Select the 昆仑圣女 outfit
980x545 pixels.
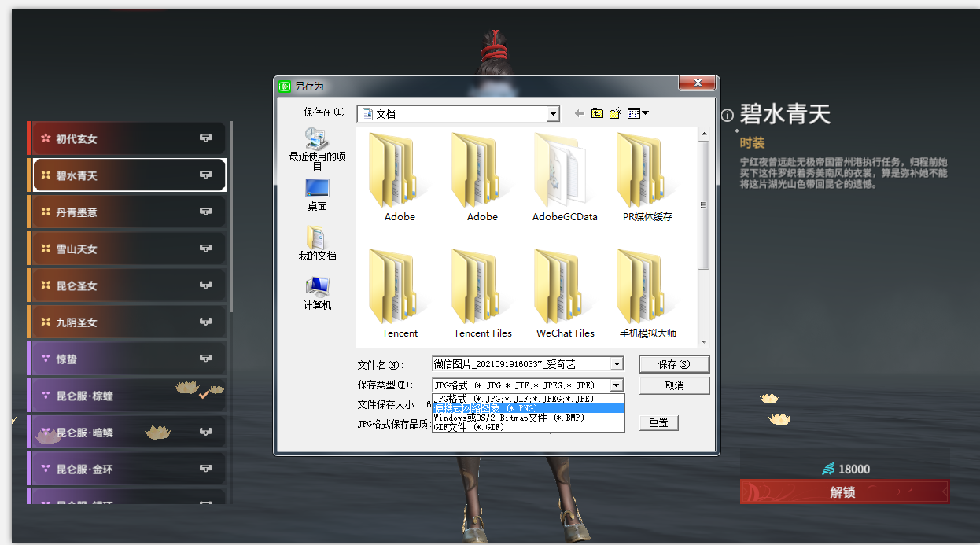point(127,285)
